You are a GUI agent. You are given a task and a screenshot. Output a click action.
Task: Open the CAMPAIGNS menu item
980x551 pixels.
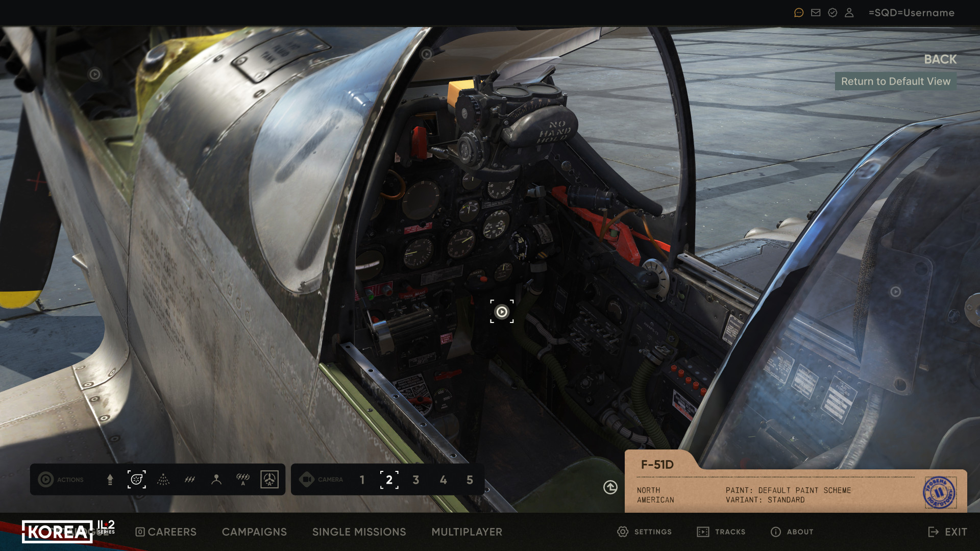click(x=254, y=532)
